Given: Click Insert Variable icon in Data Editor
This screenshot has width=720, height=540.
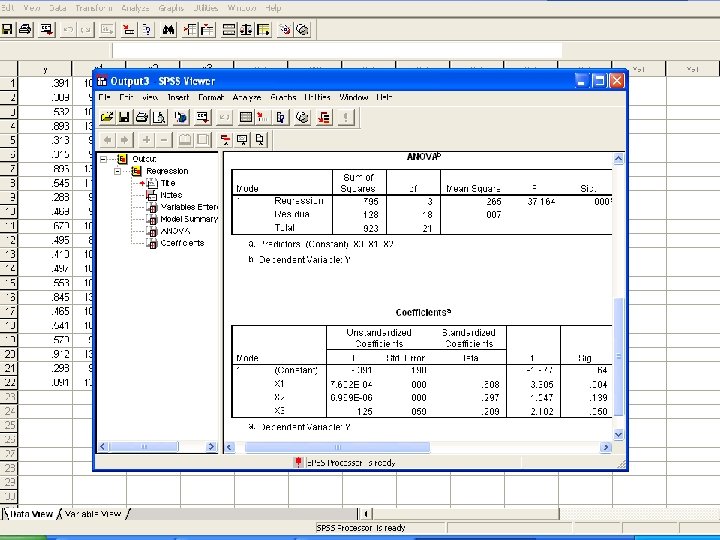Looking at the screenshot, I should (x=207, y=30).
